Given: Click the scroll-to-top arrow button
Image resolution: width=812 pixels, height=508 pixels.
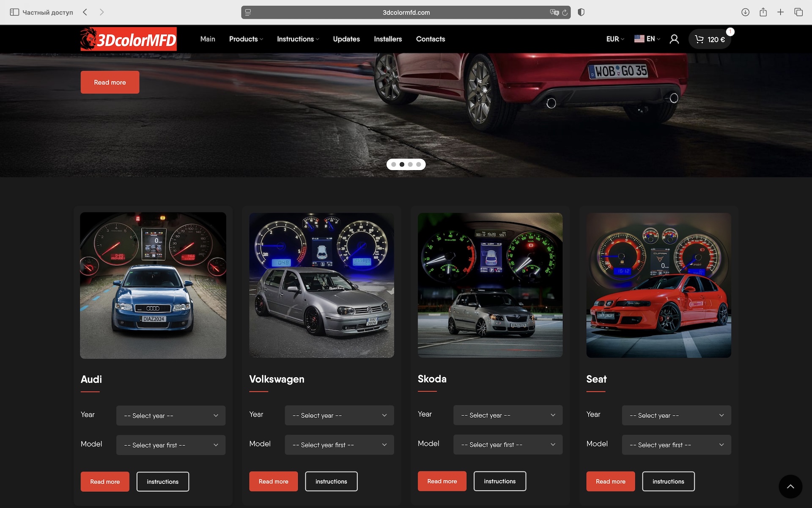Looking at the screenshot, I should 790,486.
